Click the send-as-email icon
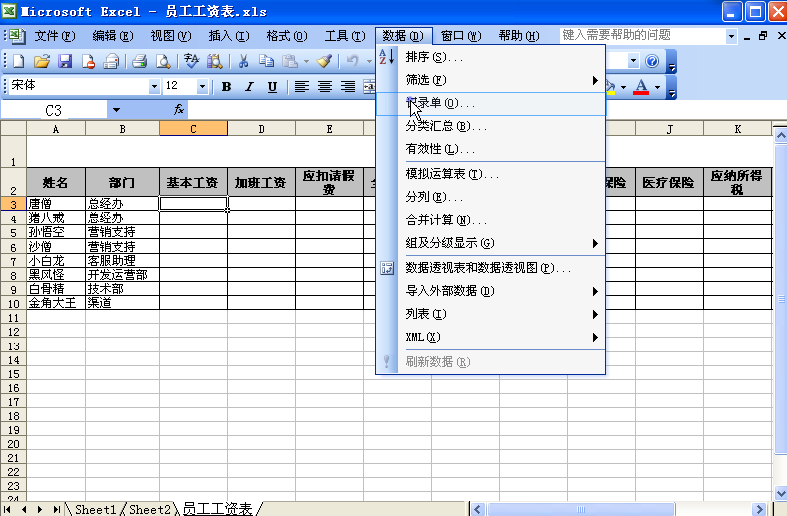This screenshot has height=516, width=787. 111,61
